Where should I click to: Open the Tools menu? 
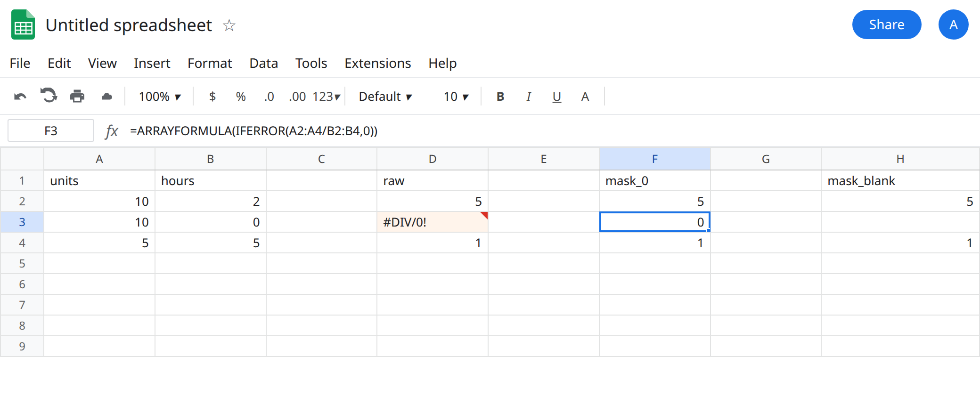pos(311,63)
